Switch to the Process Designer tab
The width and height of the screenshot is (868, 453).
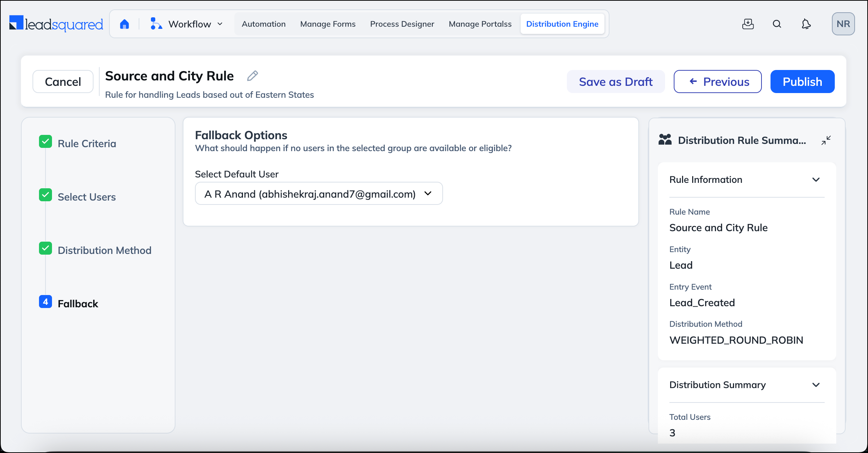[402, 24]
